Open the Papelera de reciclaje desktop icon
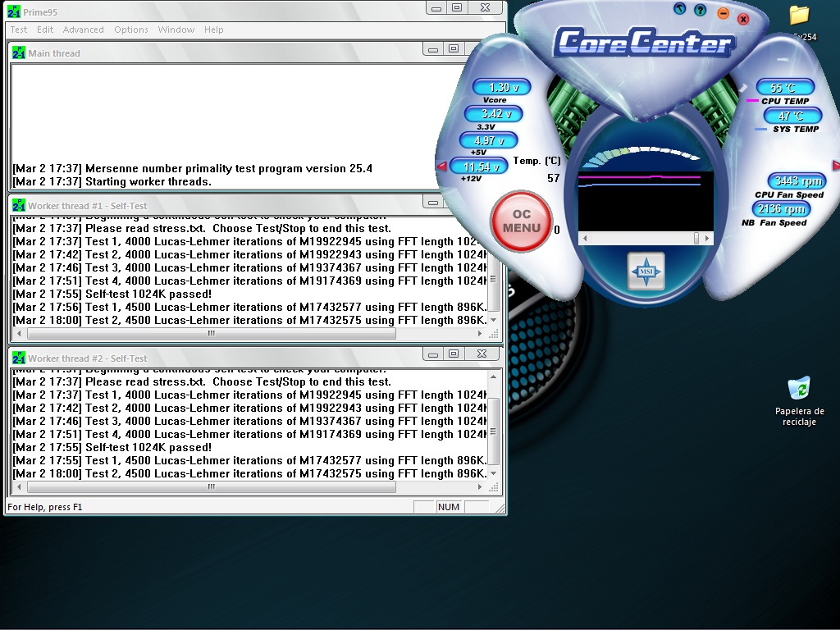Viewport: 840px width, 630px height. point(799,400)
